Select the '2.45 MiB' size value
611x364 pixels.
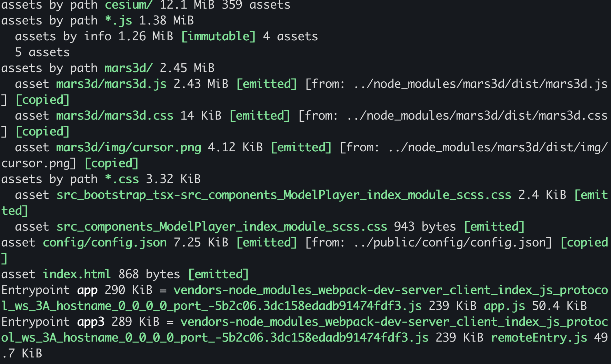point(187,68)
